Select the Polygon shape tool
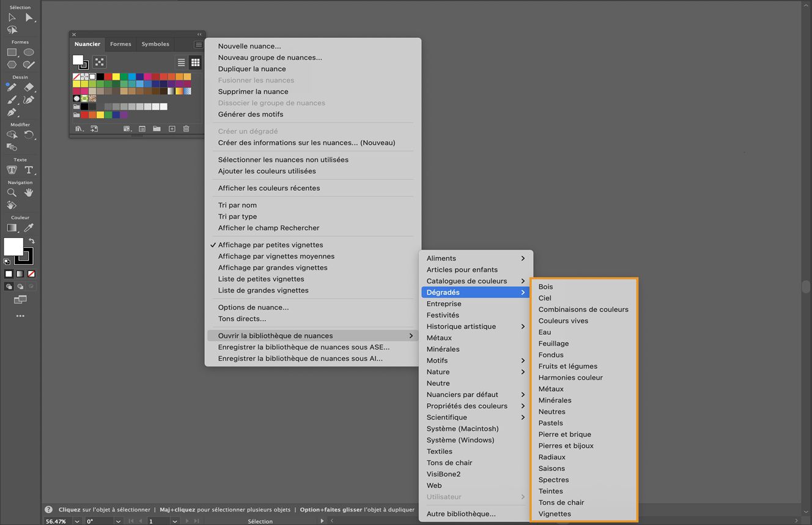The image size is (812, 525). (x=12, y=64)
